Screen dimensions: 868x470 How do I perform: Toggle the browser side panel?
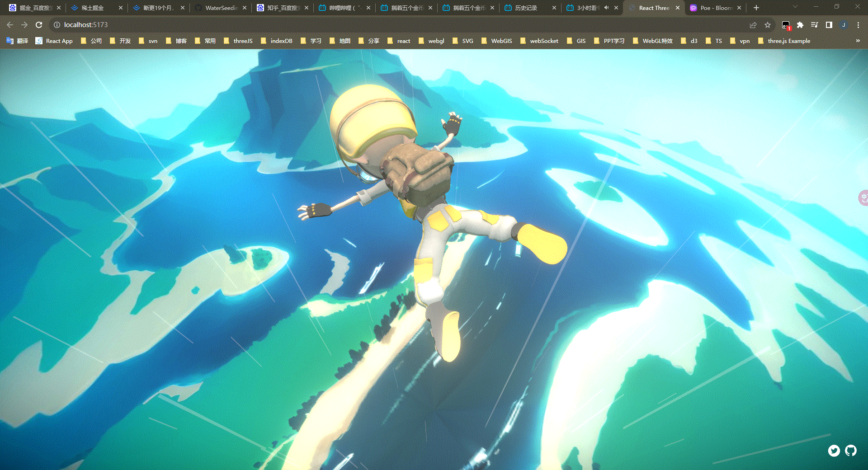[829, 25]
